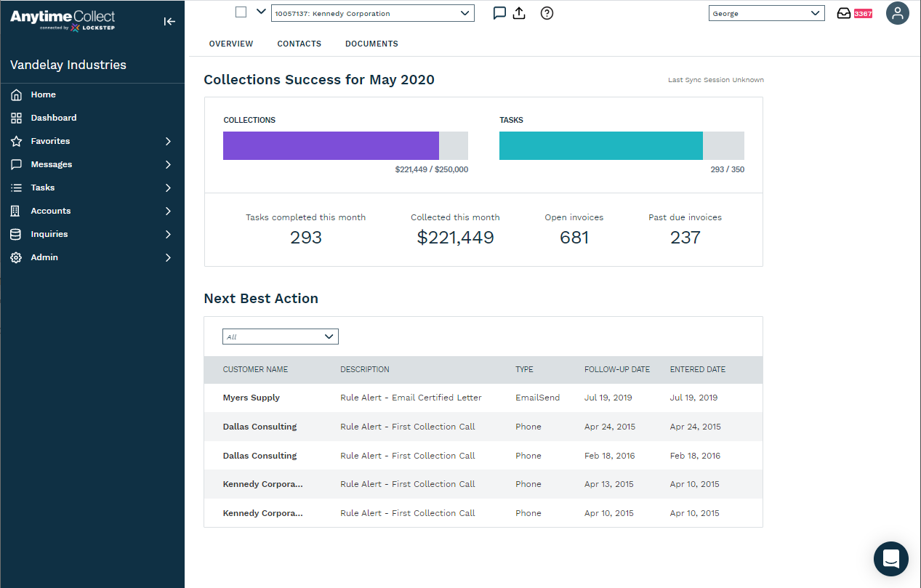Open the Myers Supply customer row
921x588 pixels.
252,398
